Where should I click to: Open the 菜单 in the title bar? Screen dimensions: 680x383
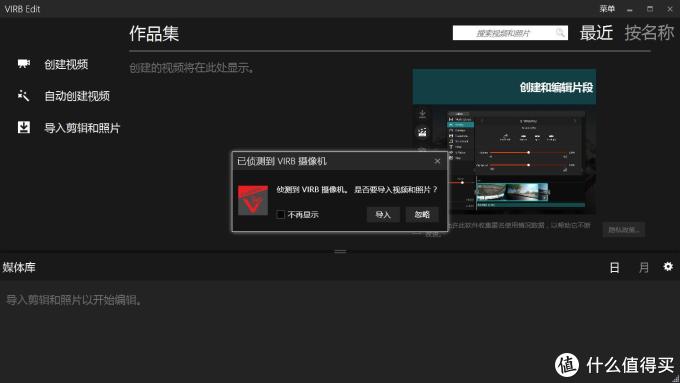[x=607, y=9]
